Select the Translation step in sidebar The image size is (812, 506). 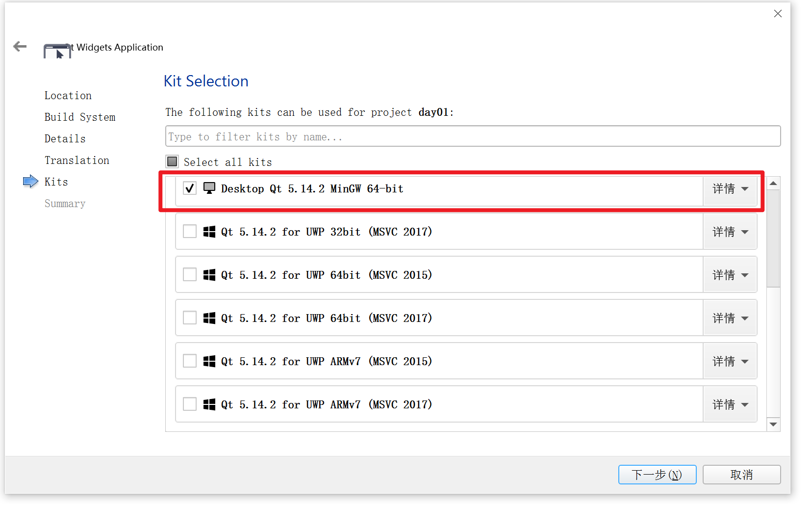[77, 160]
